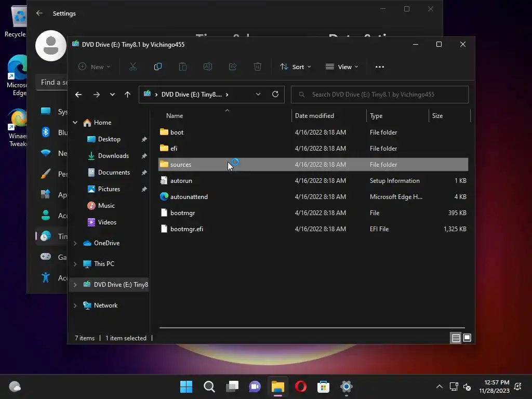Open Microsoft Store from taskbar

tap(323, 387)
